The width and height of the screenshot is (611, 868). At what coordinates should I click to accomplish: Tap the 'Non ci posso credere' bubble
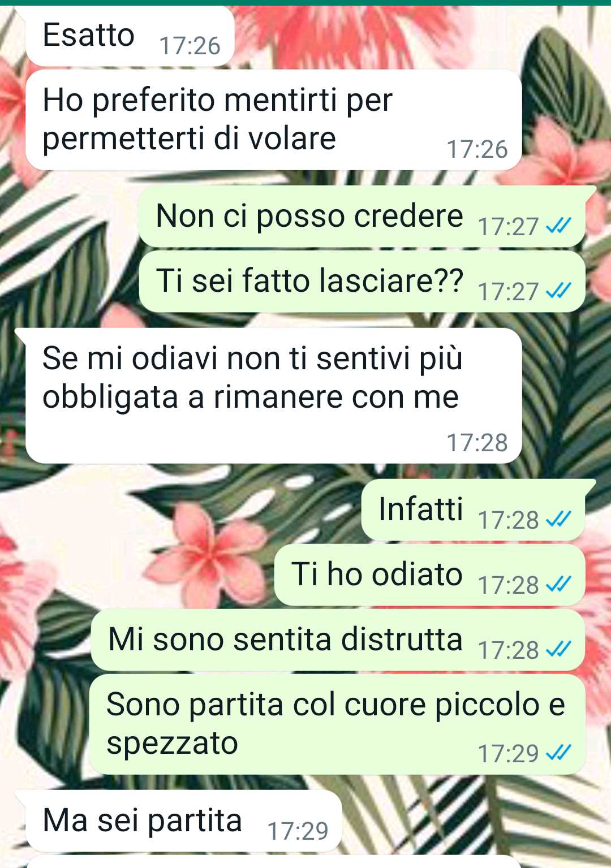pyautogui.click(x=362, y=217)
